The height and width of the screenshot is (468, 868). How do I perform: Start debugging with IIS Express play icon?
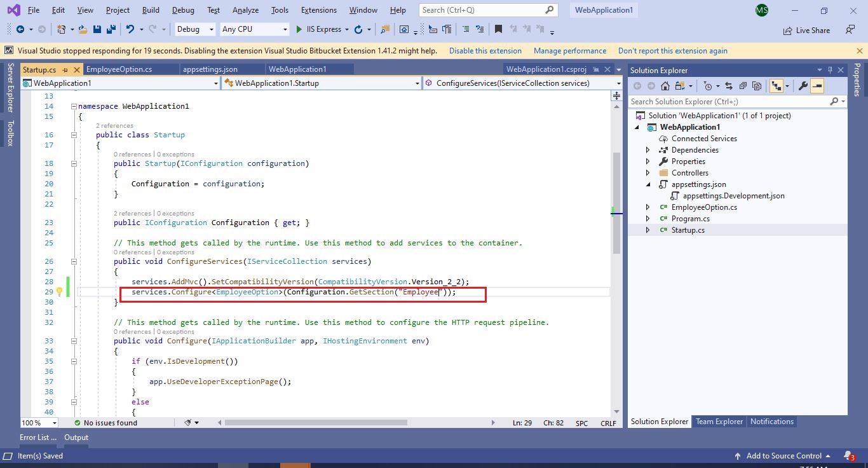click(299, 29)
